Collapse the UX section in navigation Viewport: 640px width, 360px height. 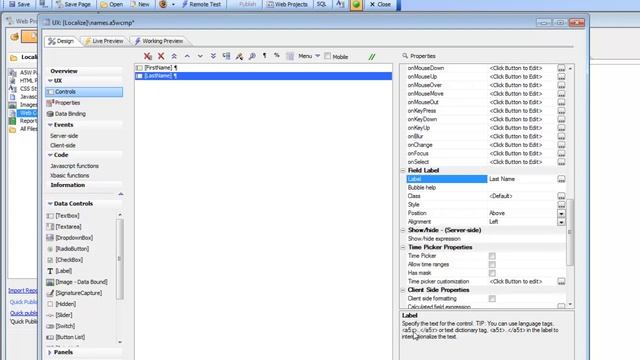coord(50,81)
